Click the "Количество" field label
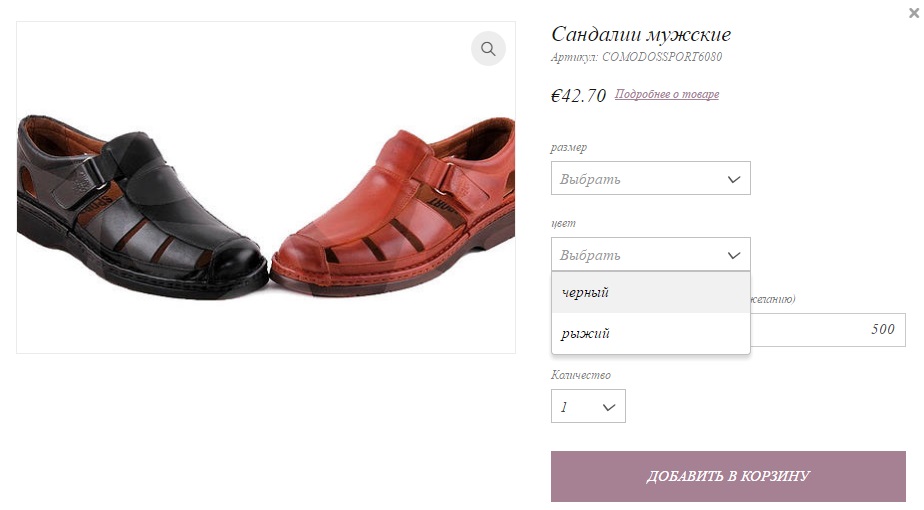This screenshot has width=924, height=510. [580, 375]
